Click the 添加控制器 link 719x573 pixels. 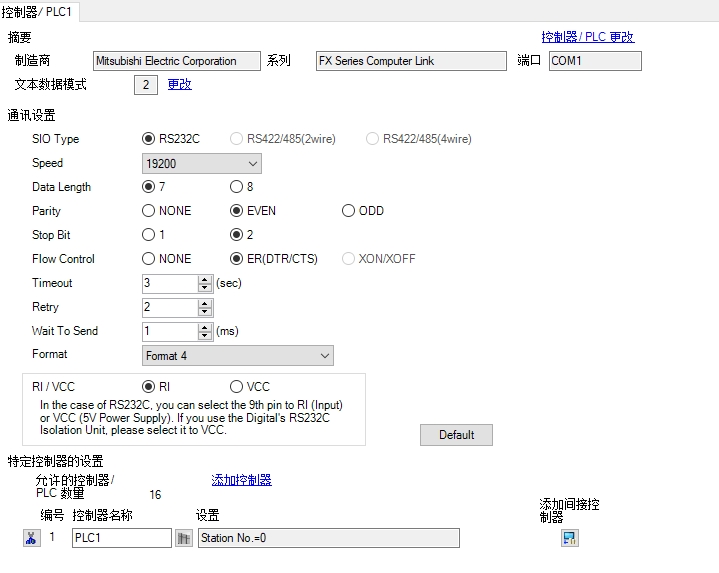click(x=241, y=480)
